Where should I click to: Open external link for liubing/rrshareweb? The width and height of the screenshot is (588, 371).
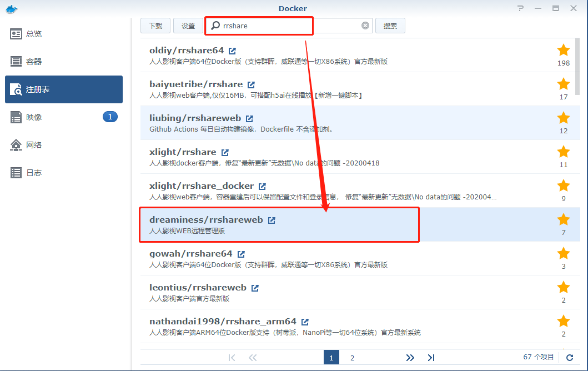(x=249, y=118)
